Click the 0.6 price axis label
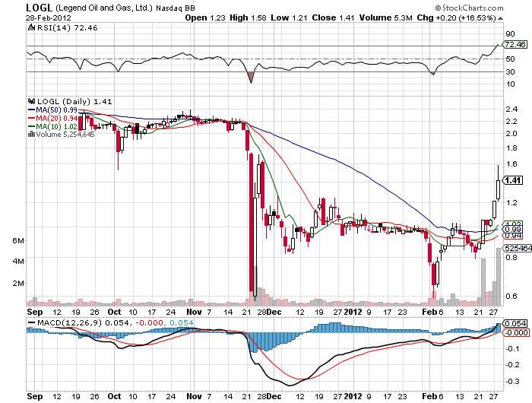This screenshot has height=403, width=532. tap(511, 296)
